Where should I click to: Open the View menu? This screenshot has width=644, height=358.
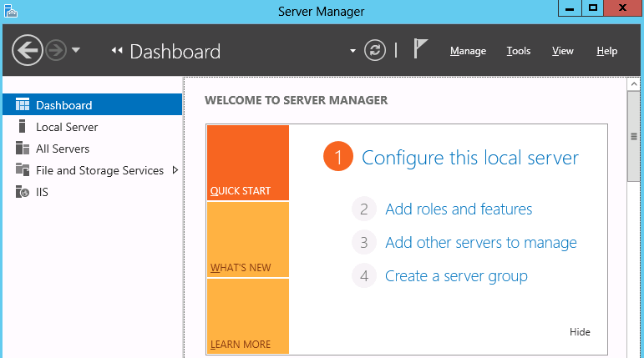coord(562,51)
